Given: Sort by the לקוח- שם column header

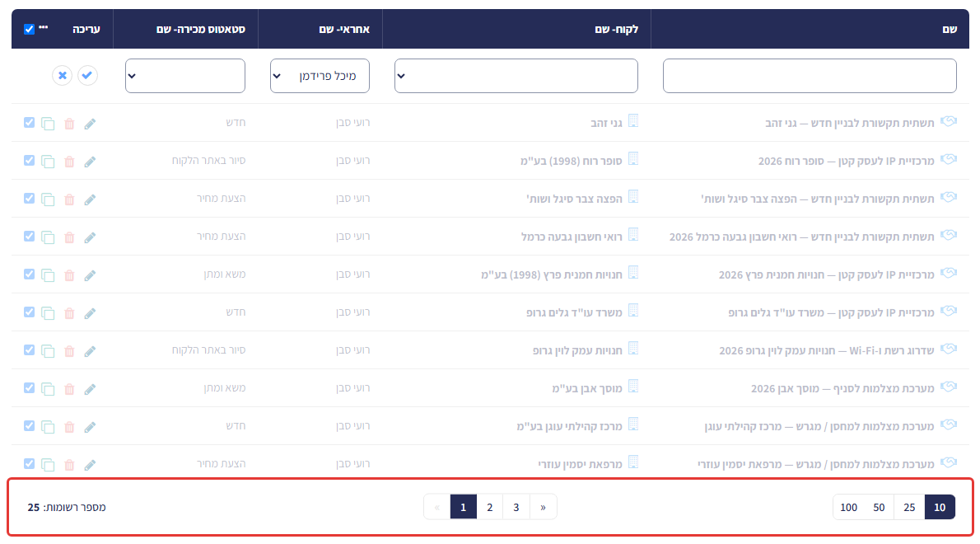Looking at the screenshot, I should tap(616, 30).
